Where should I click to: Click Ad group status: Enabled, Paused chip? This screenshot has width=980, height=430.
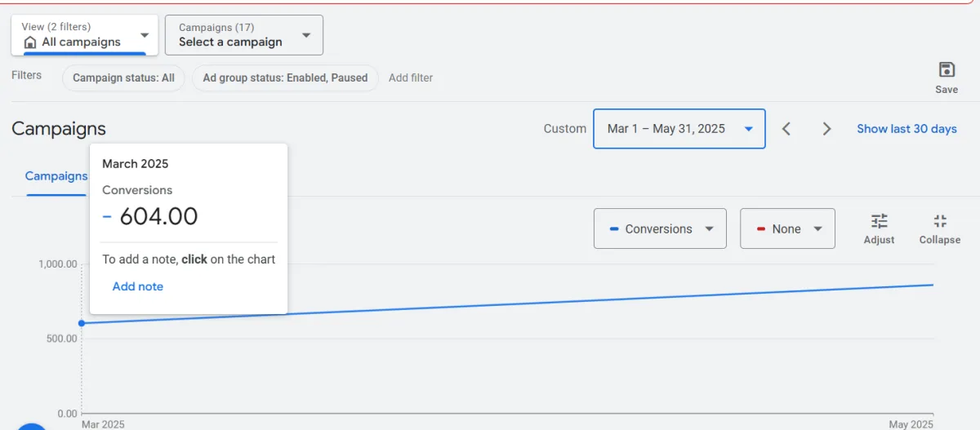(x=285, y=78)
